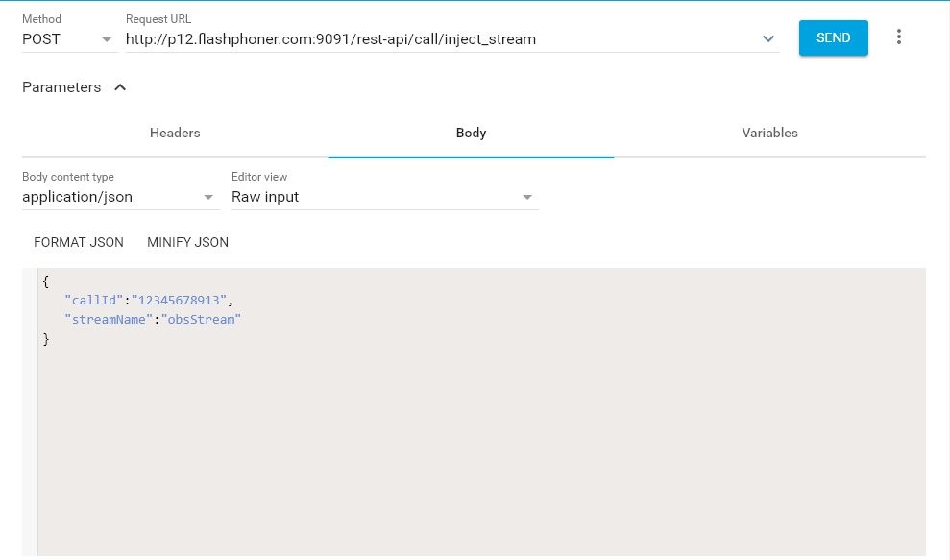Switch to the Variables tab
950x560 pixels.
(x=769, y=133)
